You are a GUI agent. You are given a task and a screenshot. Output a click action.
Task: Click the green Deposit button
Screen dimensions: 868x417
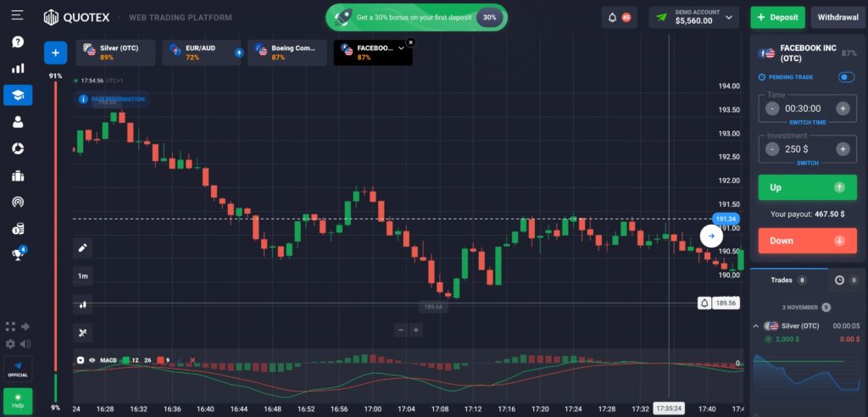click(x=778, y=17)
